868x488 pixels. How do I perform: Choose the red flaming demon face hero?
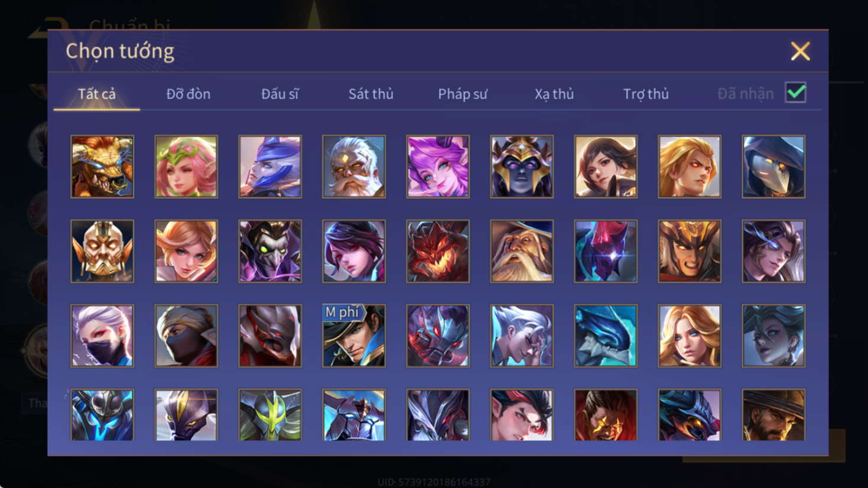point(438,251)
